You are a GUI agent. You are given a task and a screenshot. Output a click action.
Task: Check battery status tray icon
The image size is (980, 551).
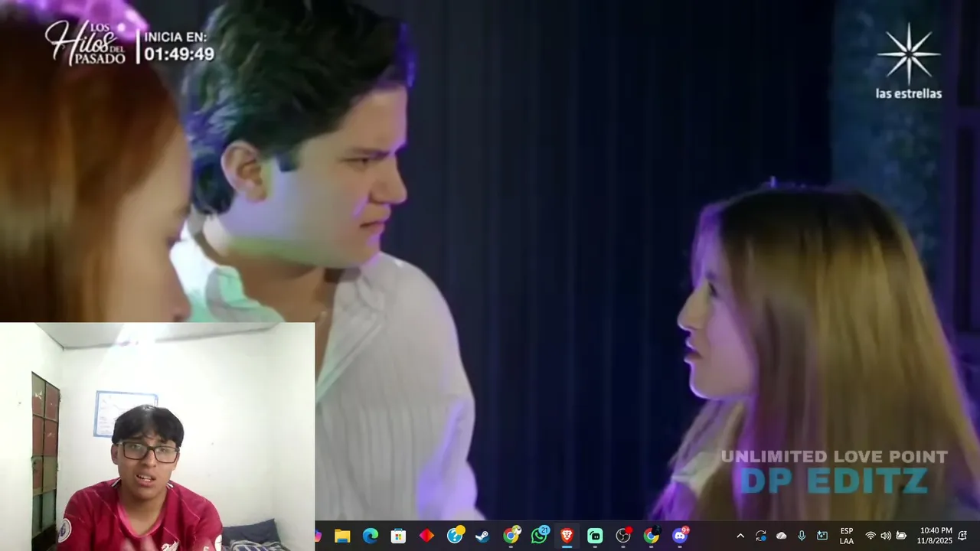point(901,536)
